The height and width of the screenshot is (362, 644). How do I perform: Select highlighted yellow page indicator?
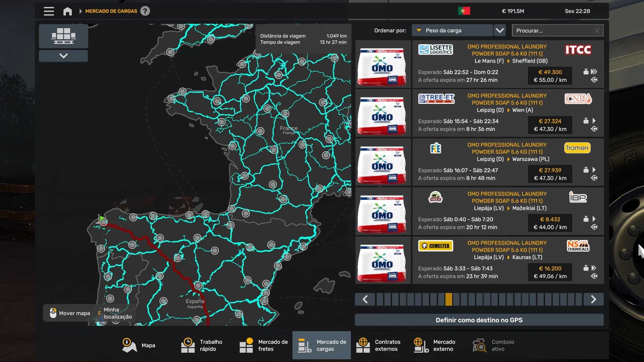(448, 299)
